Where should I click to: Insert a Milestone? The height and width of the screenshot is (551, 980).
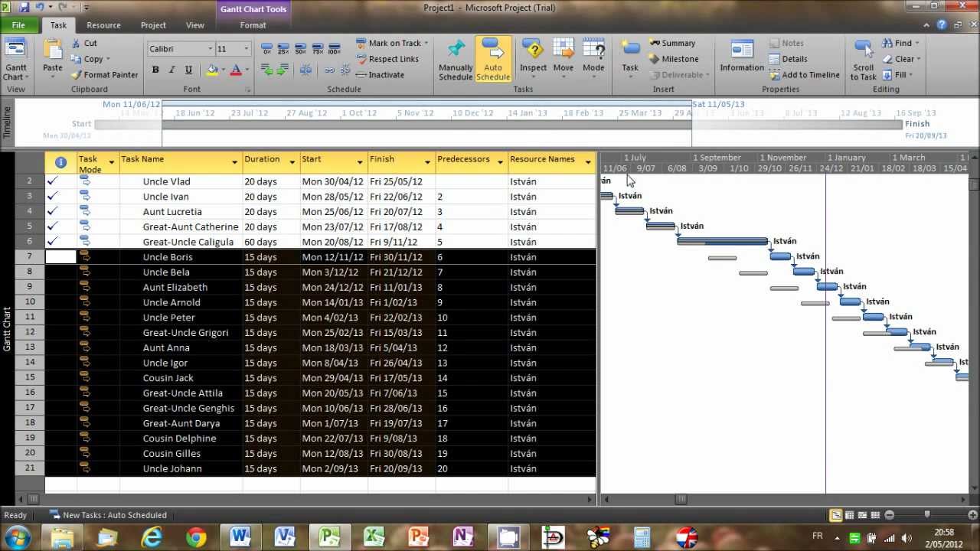pos(674,59)
